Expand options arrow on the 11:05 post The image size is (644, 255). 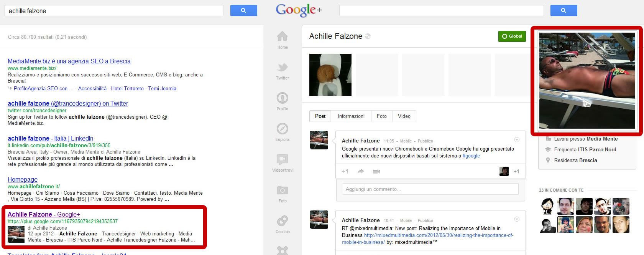coord(517,140)
